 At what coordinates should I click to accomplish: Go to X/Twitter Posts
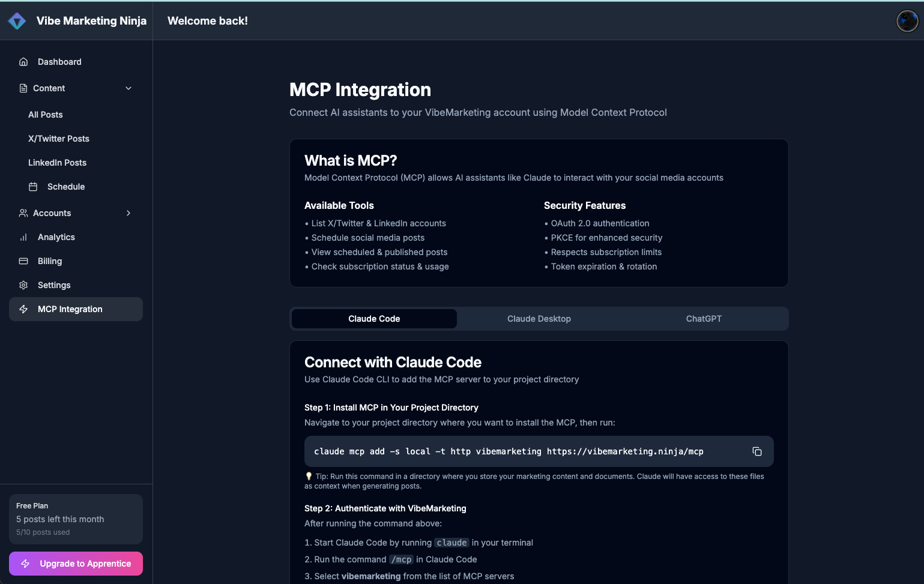(59, 139)
